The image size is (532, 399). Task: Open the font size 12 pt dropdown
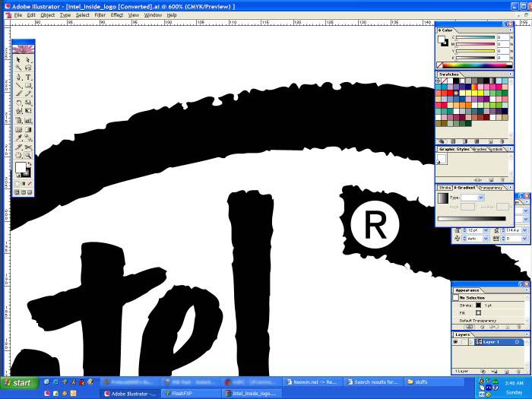click(486, 230)
